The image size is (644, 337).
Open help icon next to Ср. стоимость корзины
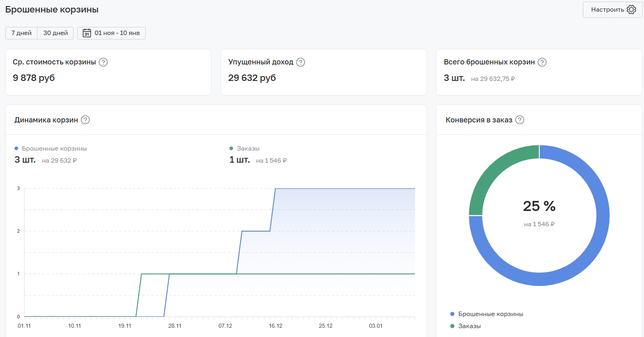103,62
